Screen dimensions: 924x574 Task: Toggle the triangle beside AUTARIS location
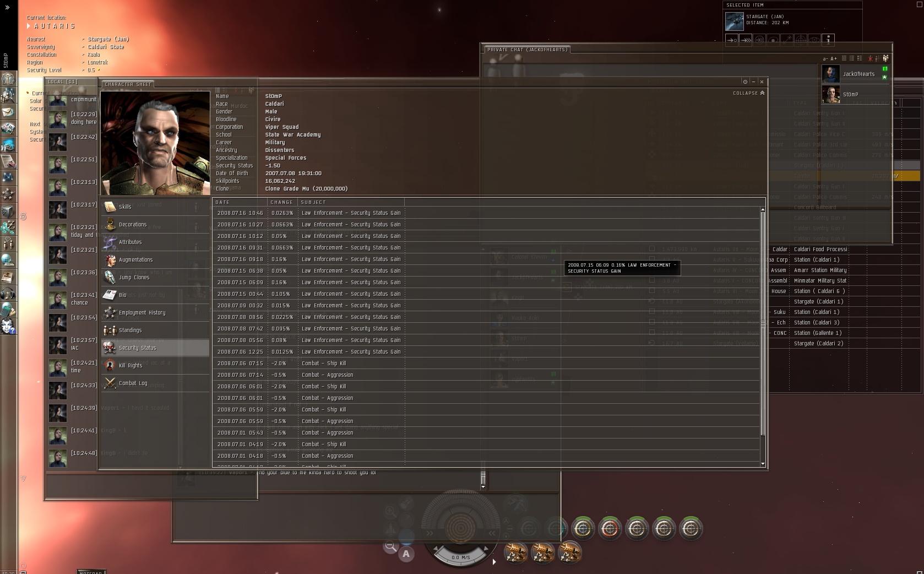pyautogui.click(x=29, y=26)
